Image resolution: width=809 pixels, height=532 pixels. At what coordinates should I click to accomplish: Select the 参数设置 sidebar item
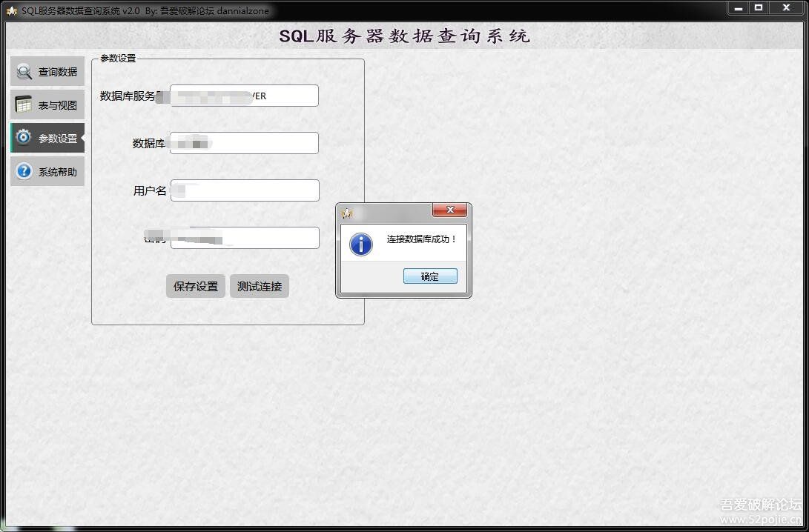click(x=47, y=138)
